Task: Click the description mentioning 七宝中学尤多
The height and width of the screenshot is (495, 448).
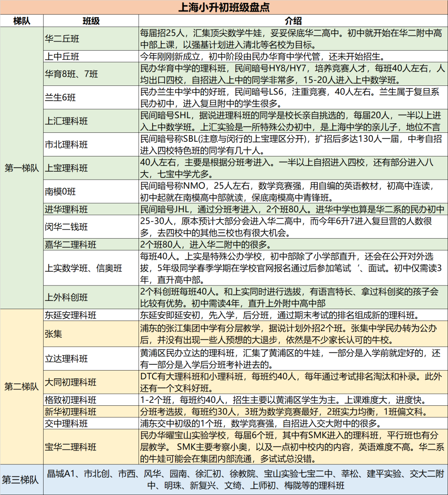Action: 293,168
